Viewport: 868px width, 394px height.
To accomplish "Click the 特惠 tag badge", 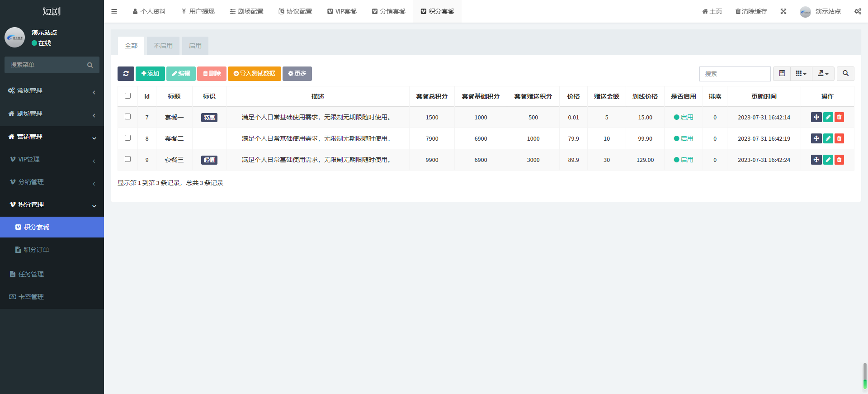I will click(209, 118).
